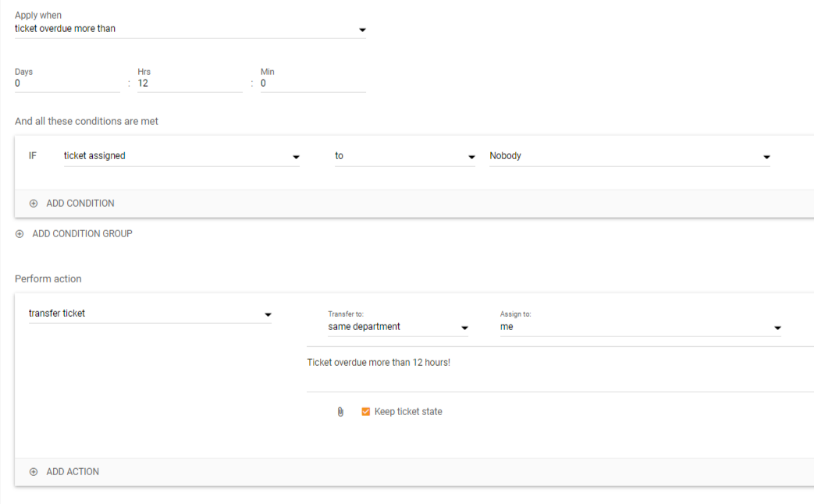Uncheck the Keep ticket state checkbox
Screen dimensions: 814x504
(x=365, y=412)
